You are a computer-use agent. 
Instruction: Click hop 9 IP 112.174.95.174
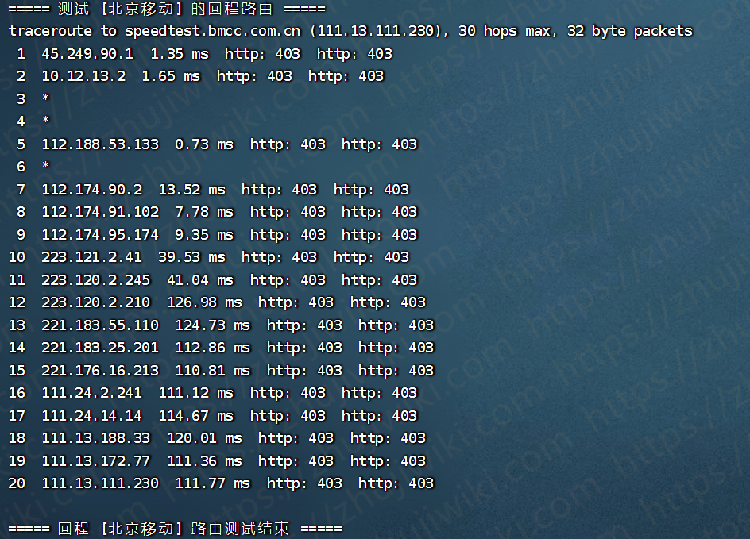pos(100,235)
